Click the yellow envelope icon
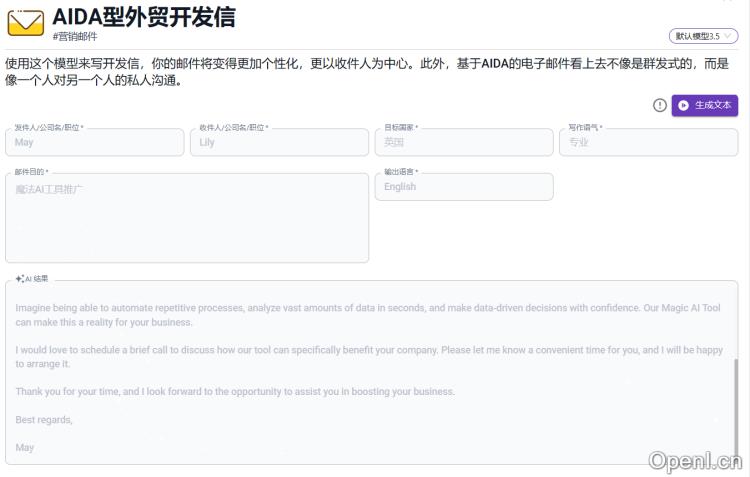750x477 pixels. coord(25,21)
